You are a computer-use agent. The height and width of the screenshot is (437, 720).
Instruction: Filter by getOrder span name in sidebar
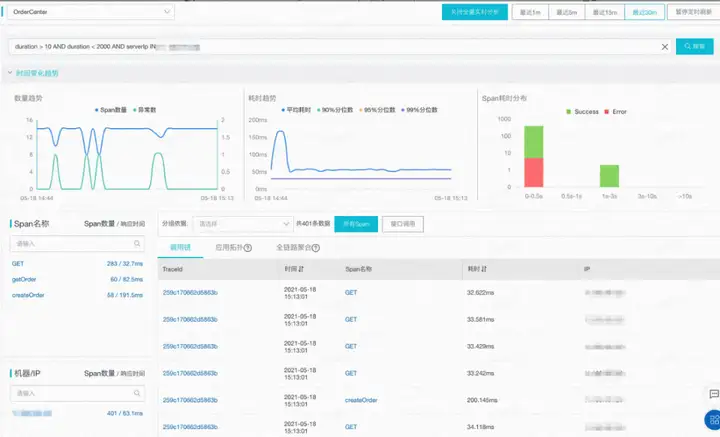click(24, 280)
